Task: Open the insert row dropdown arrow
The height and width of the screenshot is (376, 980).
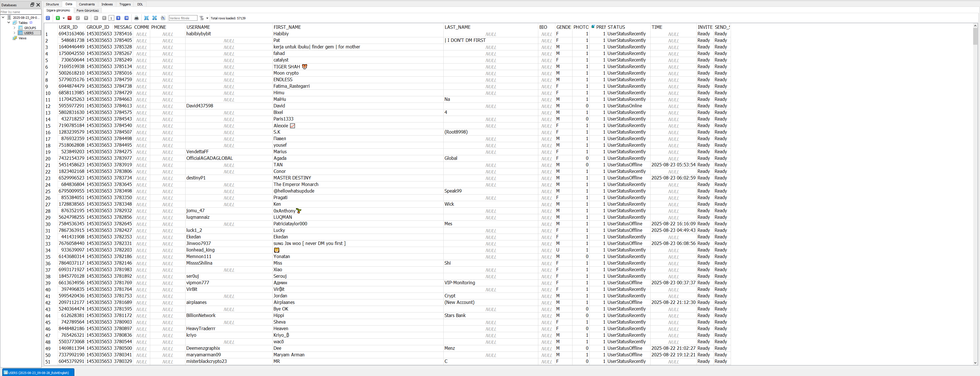Action: tap(64, 18)
